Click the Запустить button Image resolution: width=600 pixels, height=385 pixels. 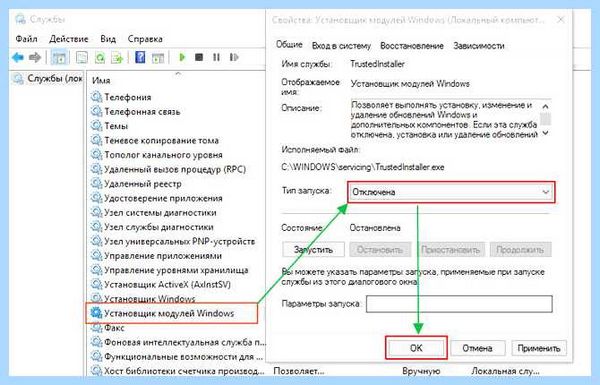(x=313, y=250)
